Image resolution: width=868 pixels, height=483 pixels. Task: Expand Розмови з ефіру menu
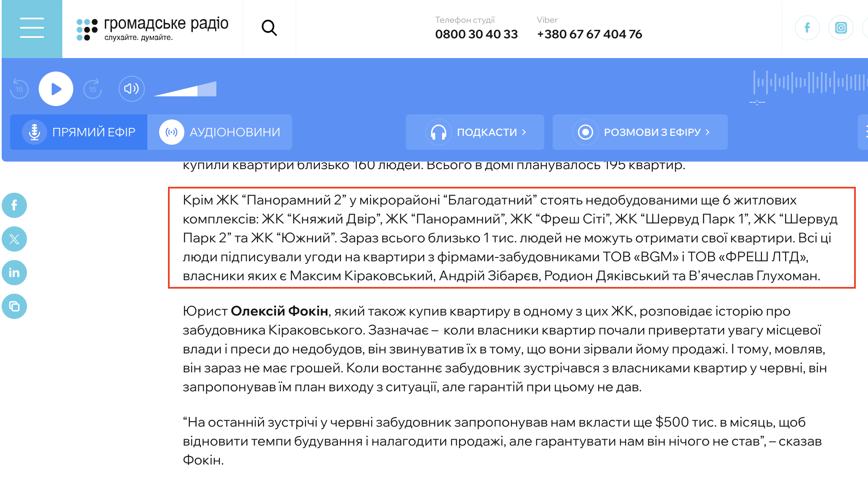[x=640, y=132]
